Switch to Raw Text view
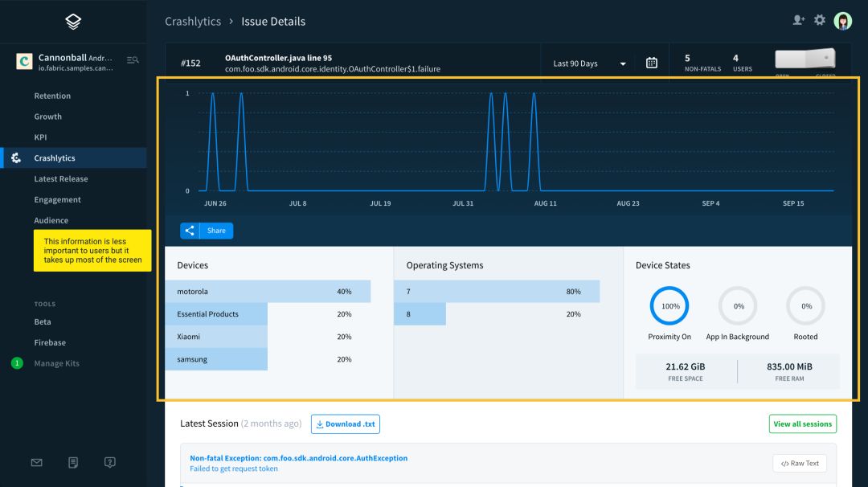Screen dimensions: 868x487 [x=800, y=464]
